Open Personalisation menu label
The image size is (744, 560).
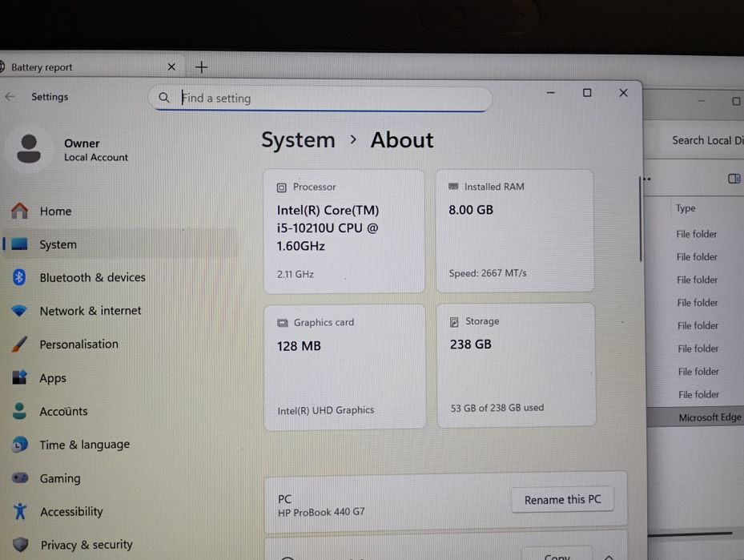[x=78, y=344]
